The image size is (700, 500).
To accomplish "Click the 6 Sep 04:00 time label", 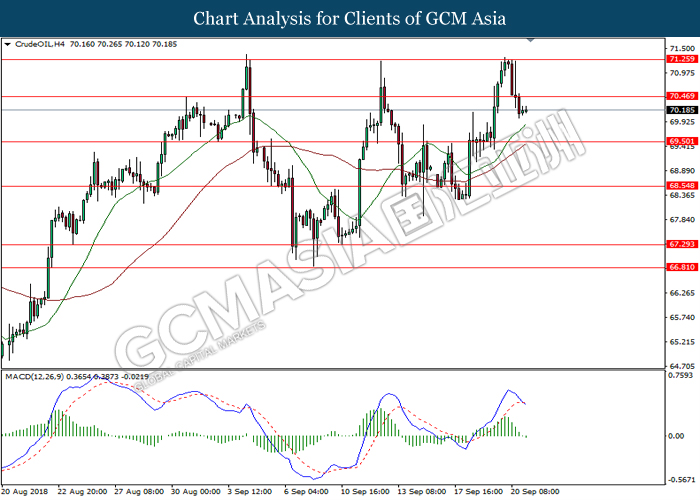I will [307, 492].
